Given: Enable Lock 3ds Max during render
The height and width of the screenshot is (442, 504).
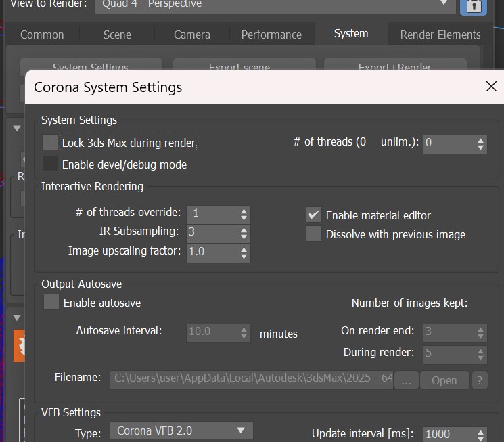Looking at the screenshot, I should (x=50, y=143).
